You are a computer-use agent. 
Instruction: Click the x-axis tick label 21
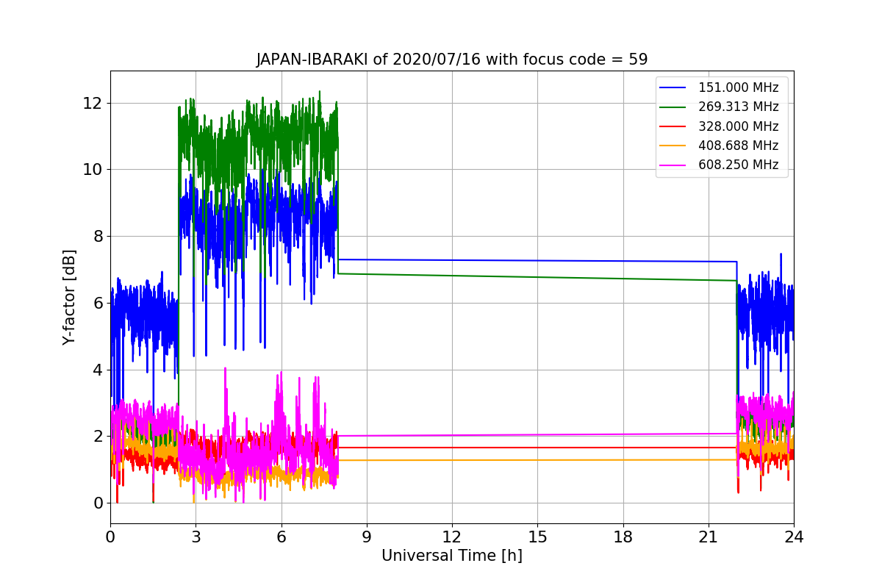(709, 537)
